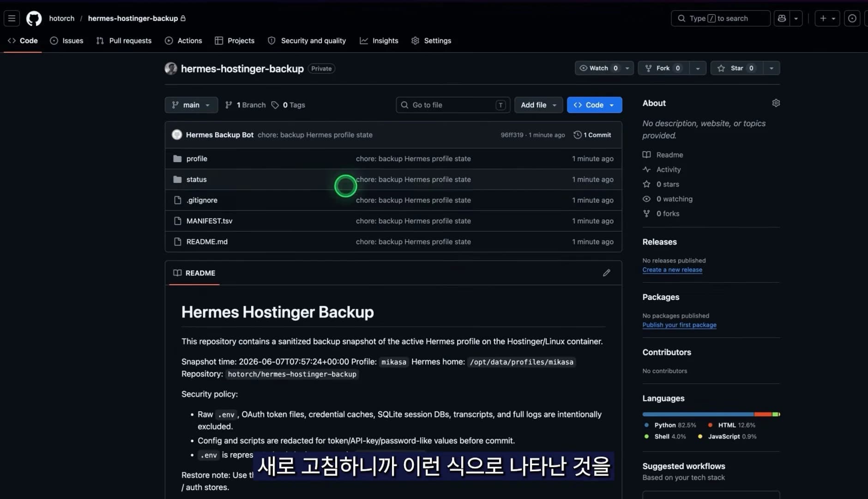
Task: Open the issues shortcut icon in header
Action: pos(852,18)
